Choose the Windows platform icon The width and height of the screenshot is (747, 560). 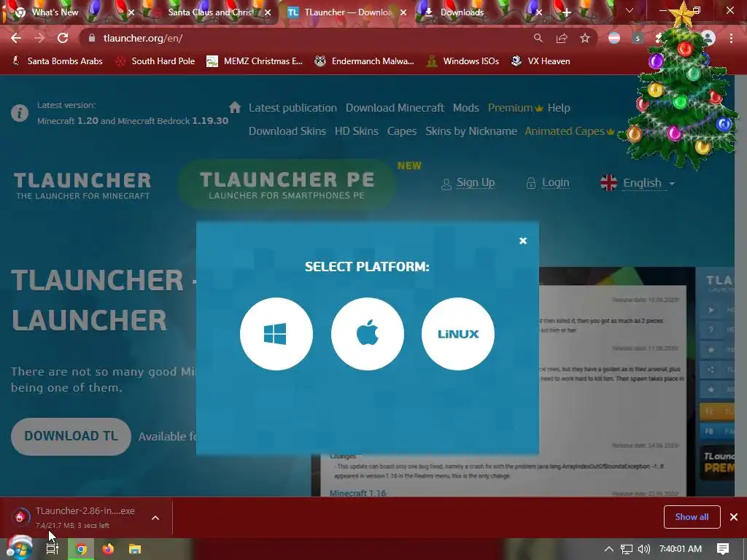[276, 334]
